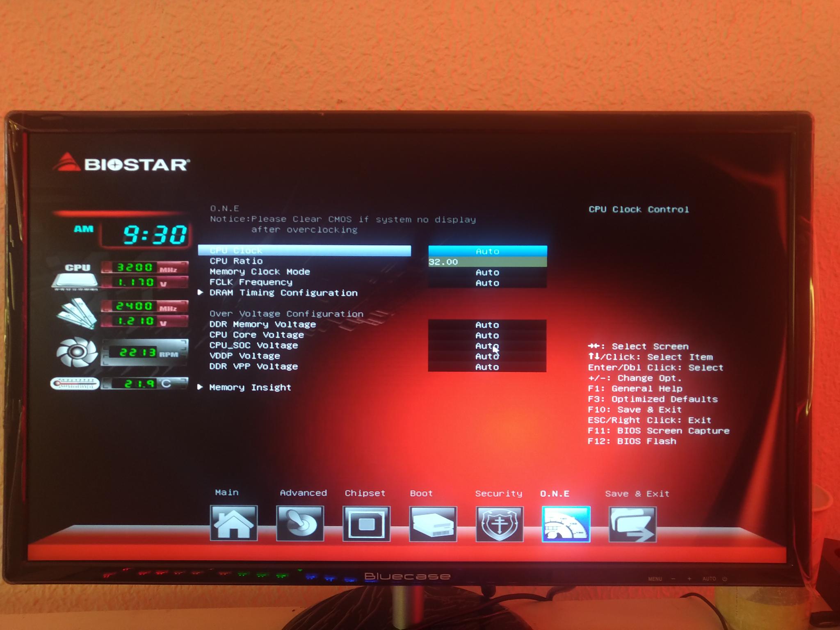Select the Memory Clock Mode label

pyautogui.click(x=260, y=272)
